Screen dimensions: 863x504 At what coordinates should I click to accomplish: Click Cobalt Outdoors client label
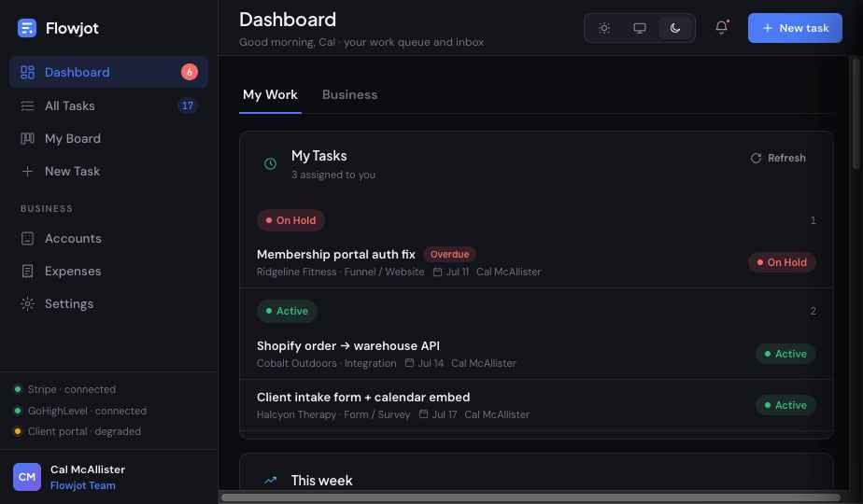[x=296, y=363]
